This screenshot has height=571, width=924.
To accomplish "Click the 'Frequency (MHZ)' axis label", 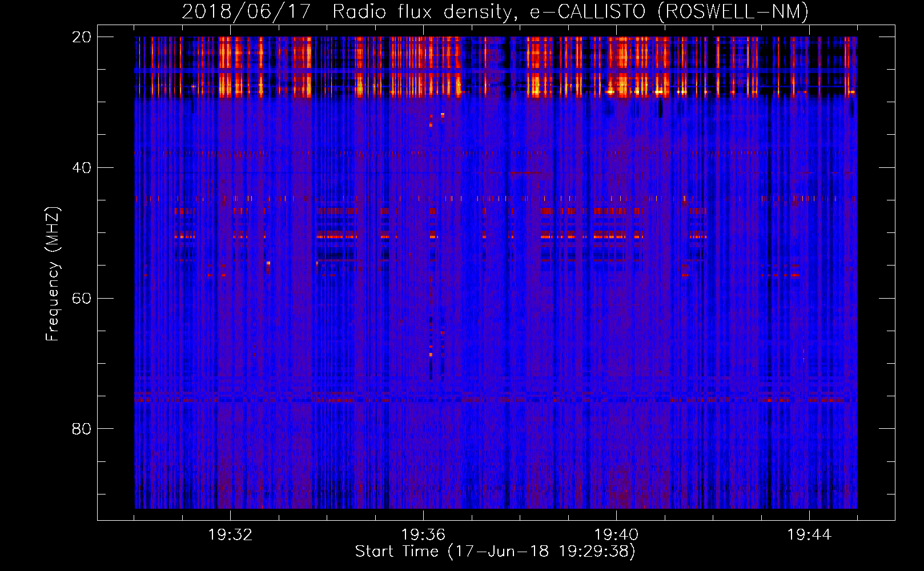I will tap(53, 274).
